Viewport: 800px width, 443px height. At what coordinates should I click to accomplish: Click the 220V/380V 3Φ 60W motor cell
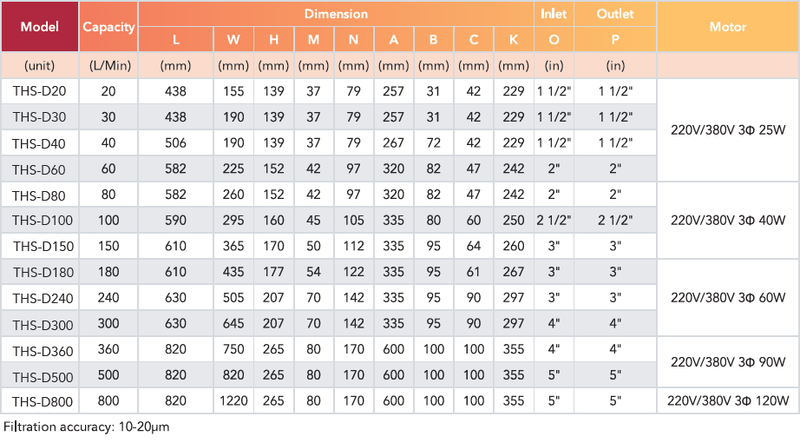728,298
